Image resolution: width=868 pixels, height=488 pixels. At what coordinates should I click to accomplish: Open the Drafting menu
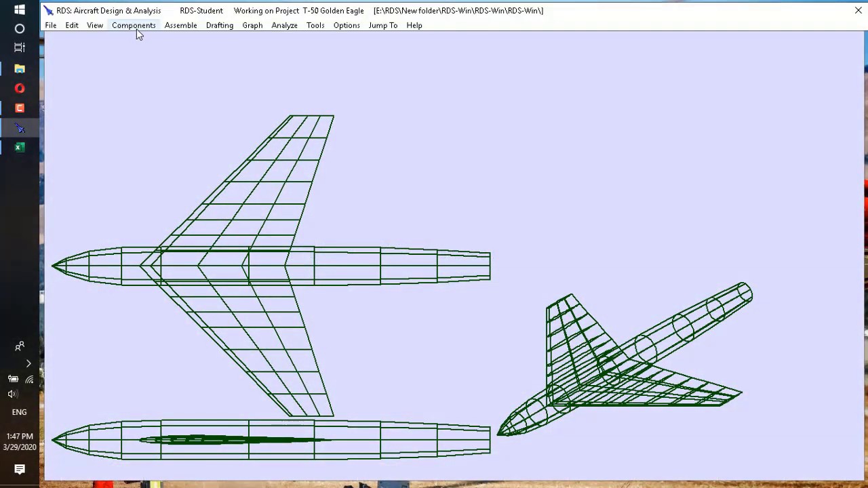point(220,25)
